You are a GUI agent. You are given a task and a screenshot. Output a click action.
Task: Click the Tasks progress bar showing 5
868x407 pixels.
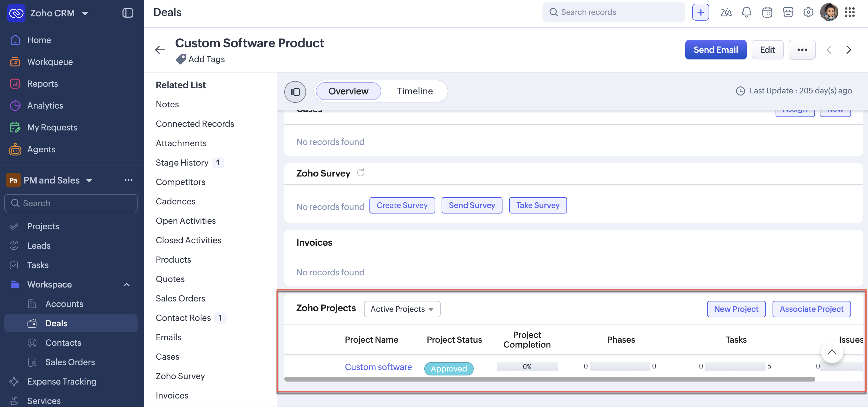735,367
